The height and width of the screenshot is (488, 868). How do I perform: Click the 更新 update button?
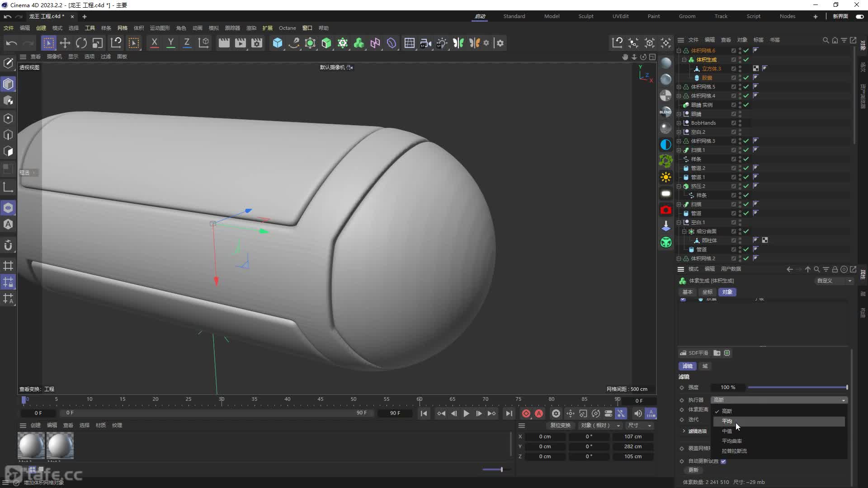[x=693, y=470]
